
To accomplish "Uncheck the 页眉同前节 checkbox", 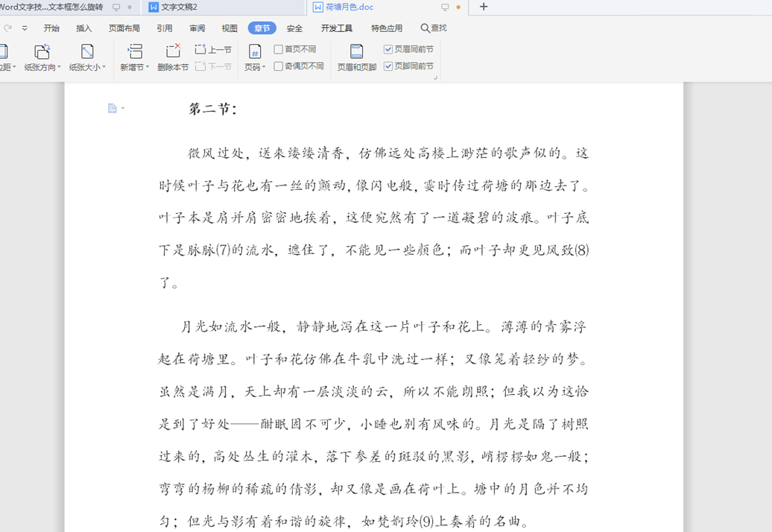I will click(x=388, y=49).
